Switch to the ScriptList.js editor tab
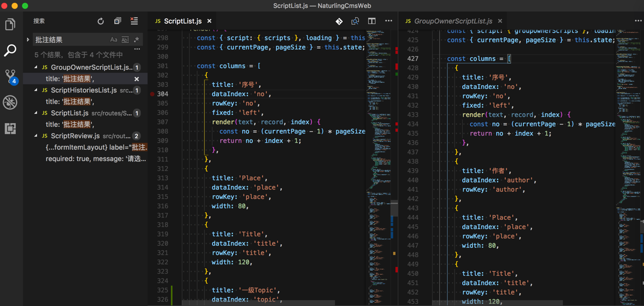 coord(182,21)
